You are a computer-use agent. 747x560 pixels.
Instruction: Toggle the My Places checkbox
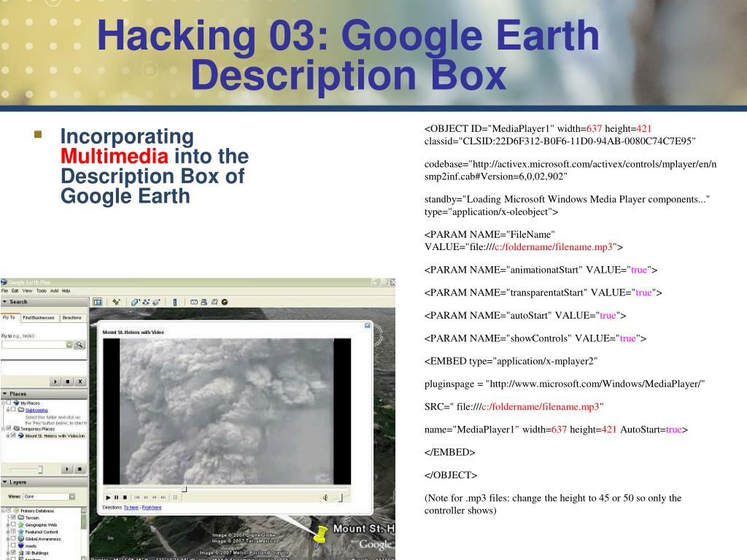9,402
